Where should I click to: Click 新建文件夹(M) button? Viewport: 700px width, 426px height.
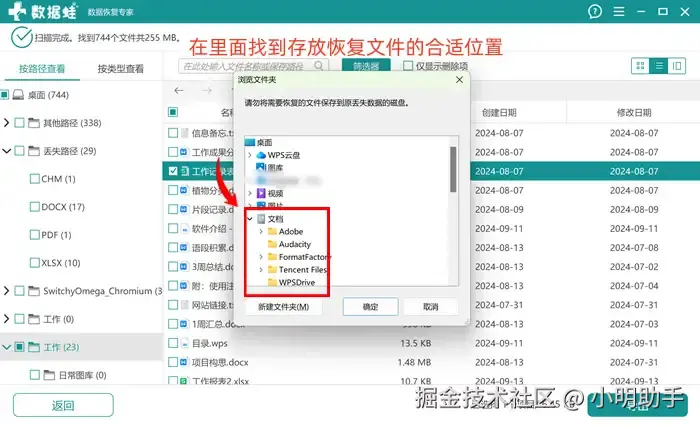click(283, 307)
